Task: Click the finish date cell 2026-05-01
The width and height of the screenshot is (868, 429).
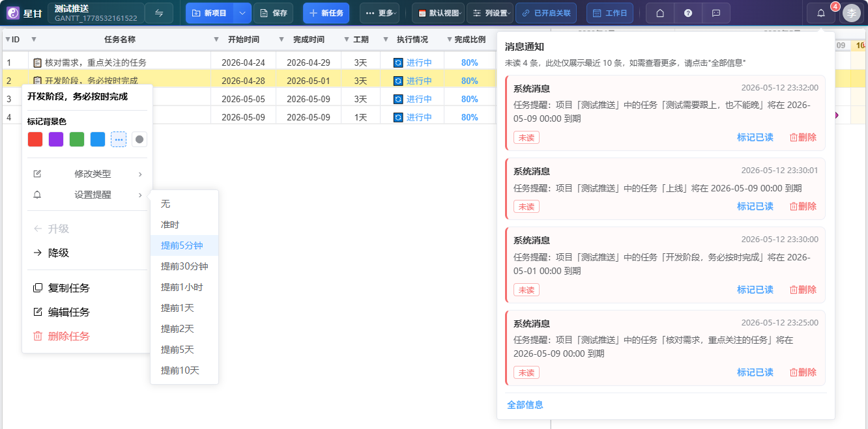Action: (308, 81)
